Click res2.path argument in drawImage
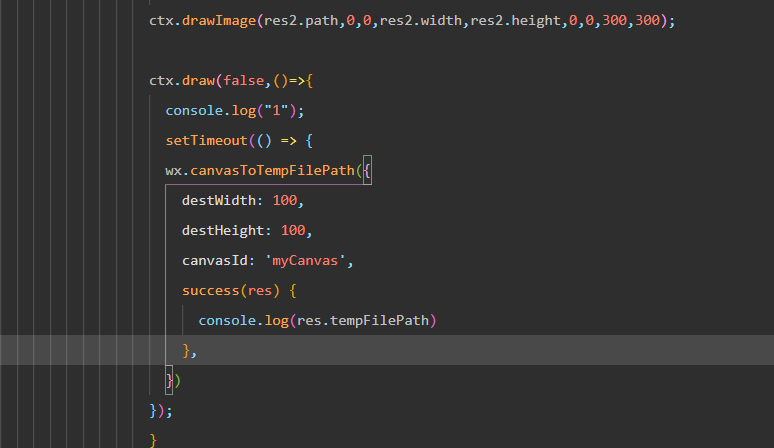 301,21
